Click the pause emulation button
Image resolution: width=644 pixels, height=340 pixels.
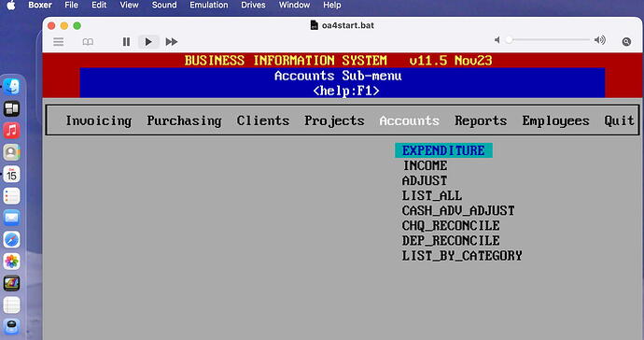click(x=127, y=42)
